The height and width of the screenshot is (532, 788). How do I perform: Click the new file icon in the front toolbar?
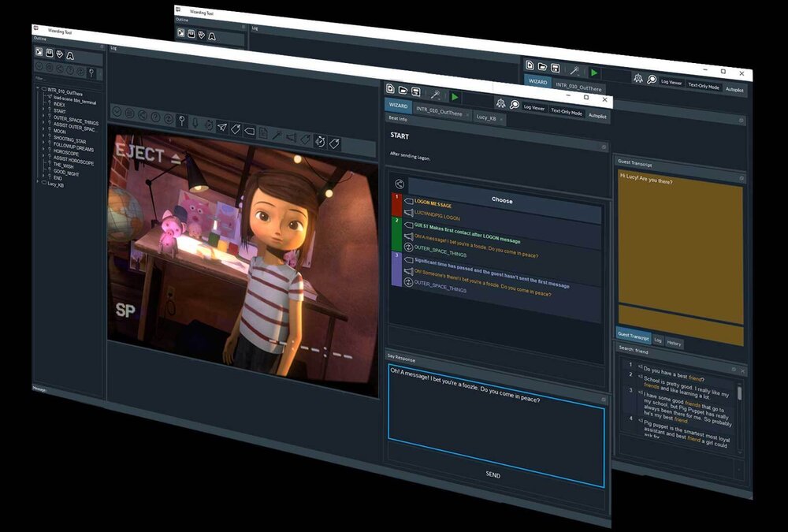coord(392,89)
